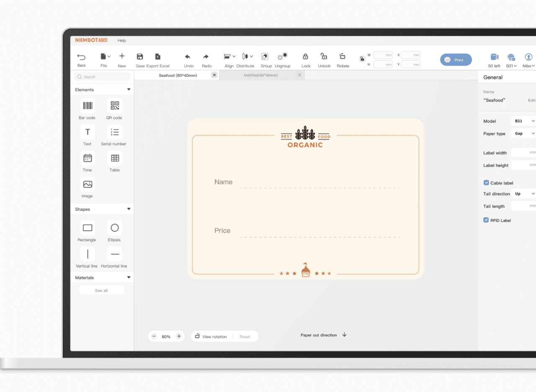
Task: Click the Search field in sidebar
Action: (x=102, y=77)
